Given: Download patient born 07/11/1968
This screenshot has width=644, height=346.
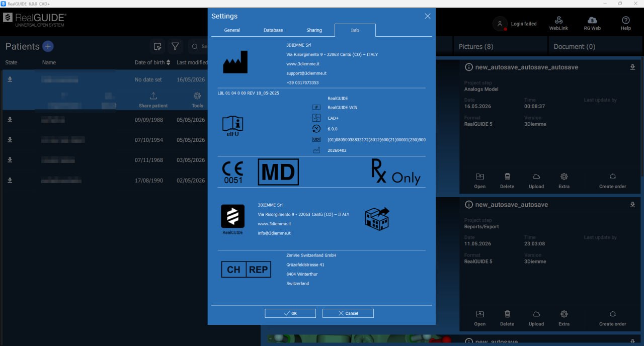Looking at the screenshot, I should 10,160.
